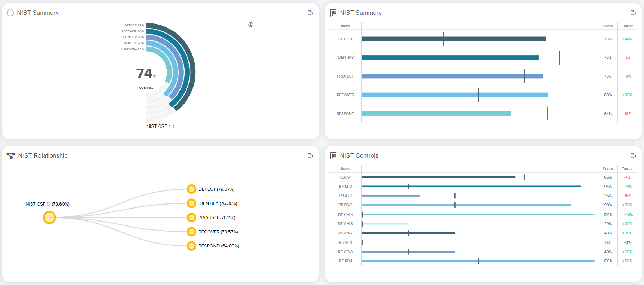This screenshot has height=285, width=644.
Task: Click the NIST Controls panel title
Action: (359, 155)
